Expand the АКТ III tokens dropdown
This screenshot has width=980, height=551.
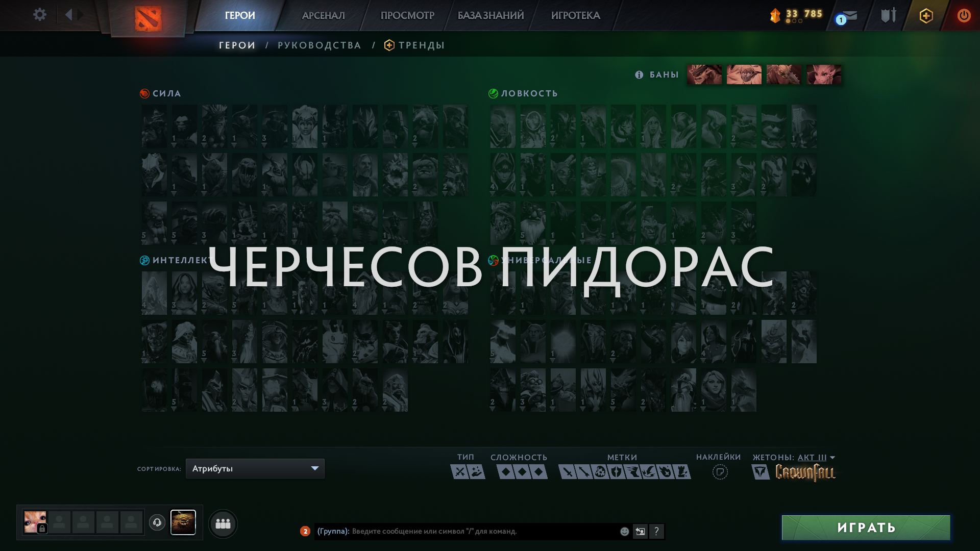(x=816, y=458)
